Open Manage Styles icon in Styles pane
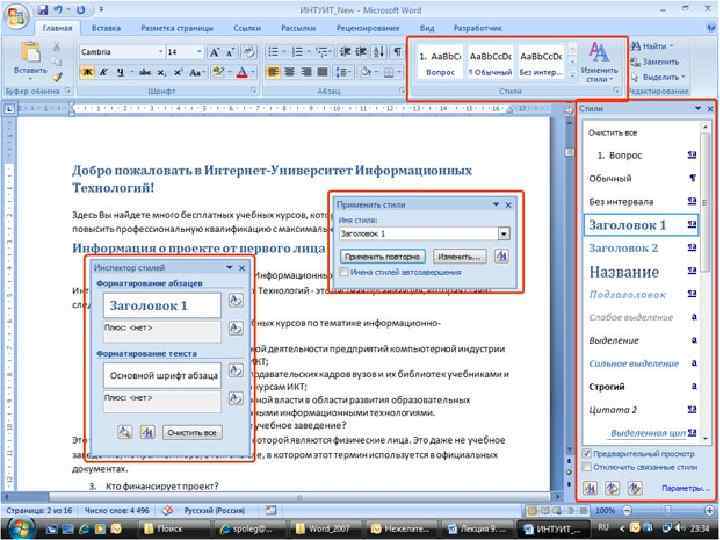The image size is (720, 540). [635, 487]
